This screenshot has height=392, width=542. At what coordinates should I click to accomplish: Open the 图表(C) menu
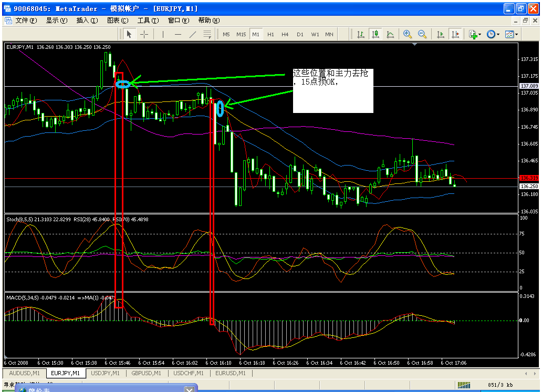(118, 20)
